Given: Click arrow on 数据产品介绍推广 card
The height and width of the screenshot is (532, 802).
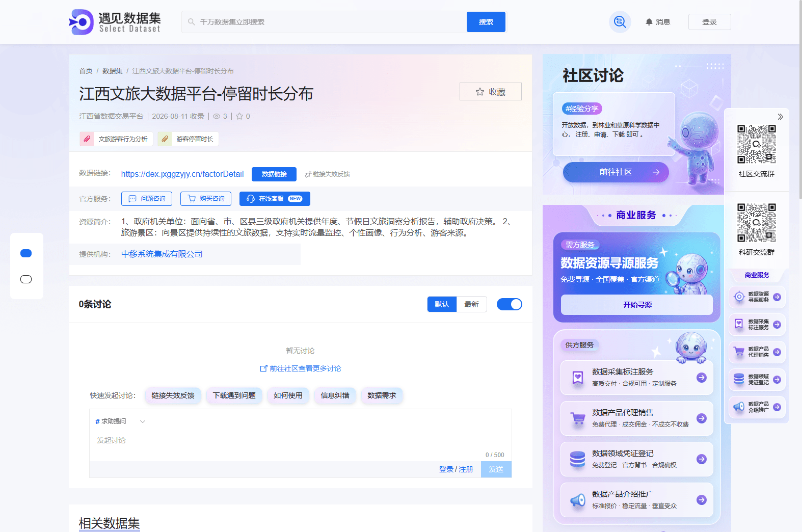Looking at the screenshot, I should coord(702,500).
